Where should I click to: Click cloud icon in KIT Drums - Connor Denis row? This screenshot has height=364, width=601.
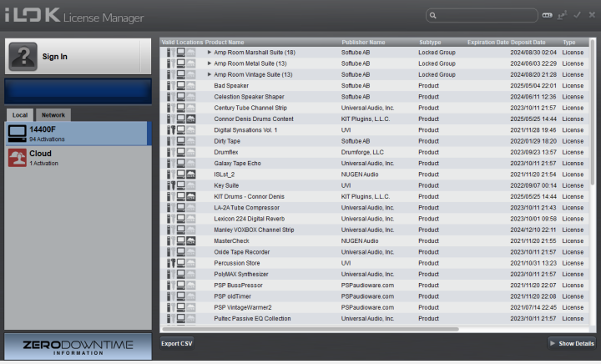click(191, 196)
